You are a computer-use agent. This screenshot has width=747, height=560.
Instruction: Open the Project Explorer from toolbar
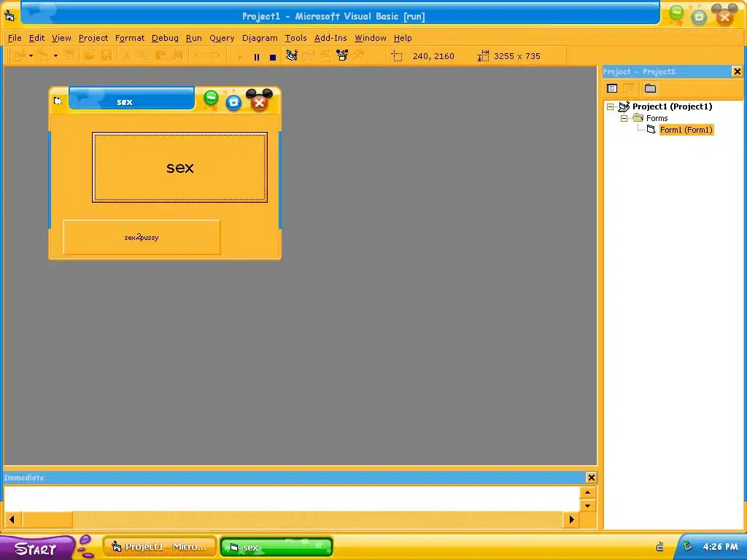(x=292, y=55)
